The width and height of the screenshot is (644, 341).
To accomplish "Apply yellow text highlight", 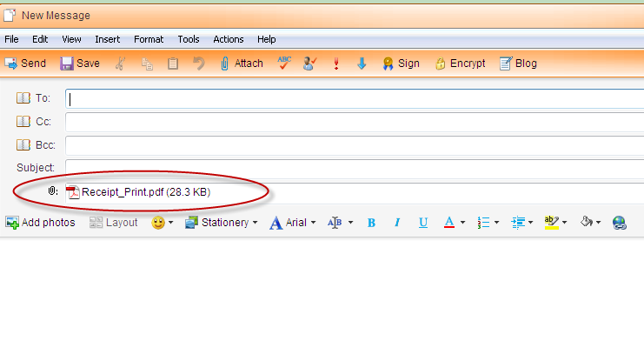I will tap(552, 223).
